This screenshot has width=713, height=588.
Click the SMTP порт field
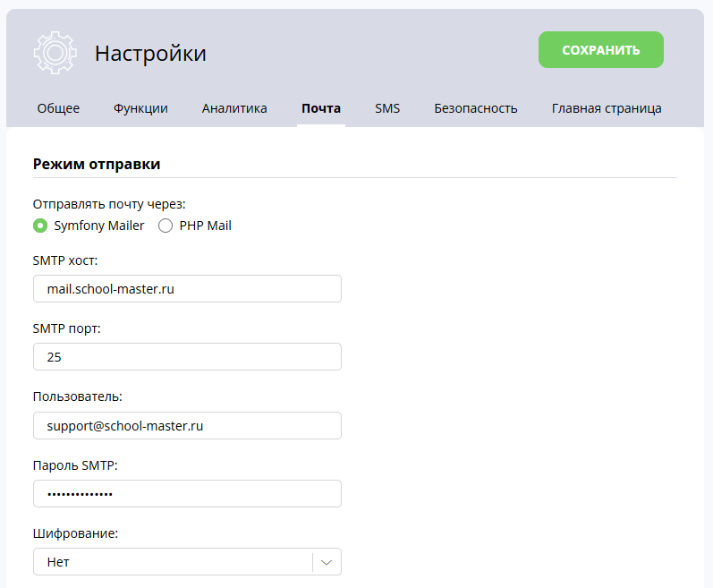coord(187,357)
